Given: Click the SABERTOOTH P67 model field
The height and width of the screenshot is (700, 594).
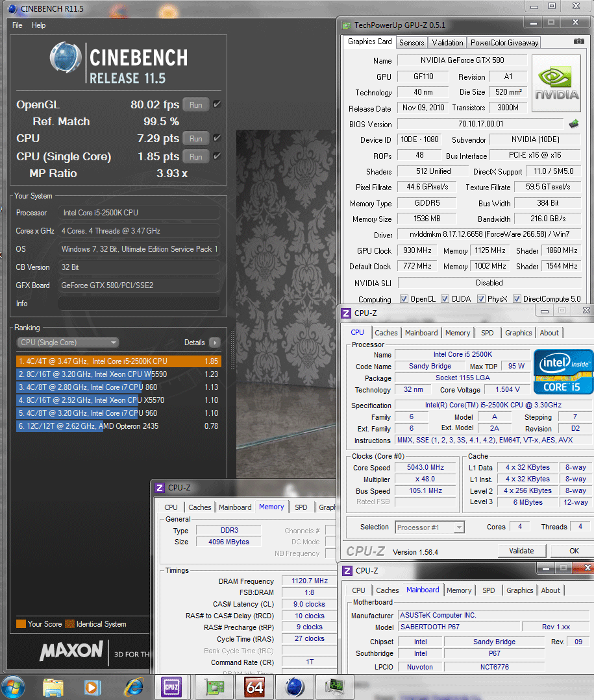Looking at the screenshot, I should 459,627.
